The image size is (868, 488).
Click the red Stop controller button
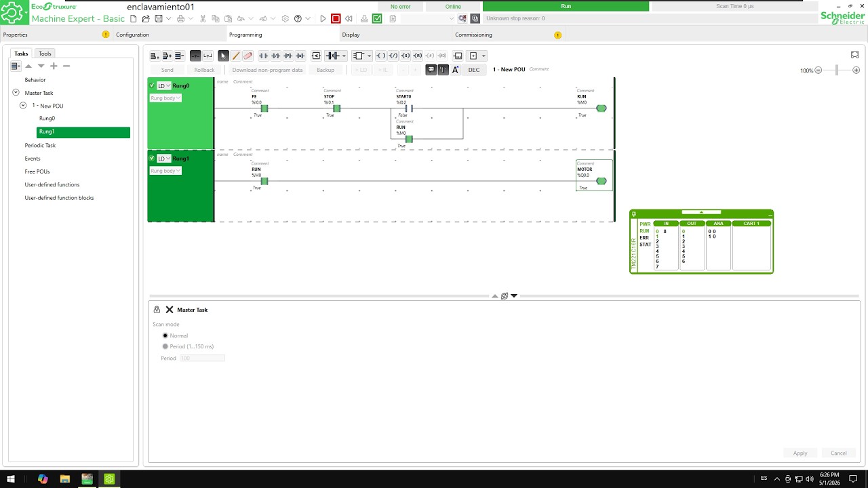point(336,19)
